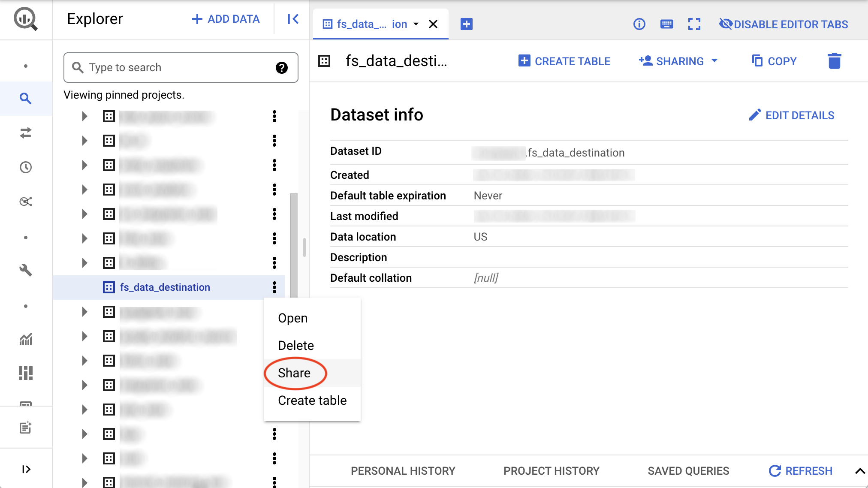Click the BigQuery logo icon

(x=26, y=19)
